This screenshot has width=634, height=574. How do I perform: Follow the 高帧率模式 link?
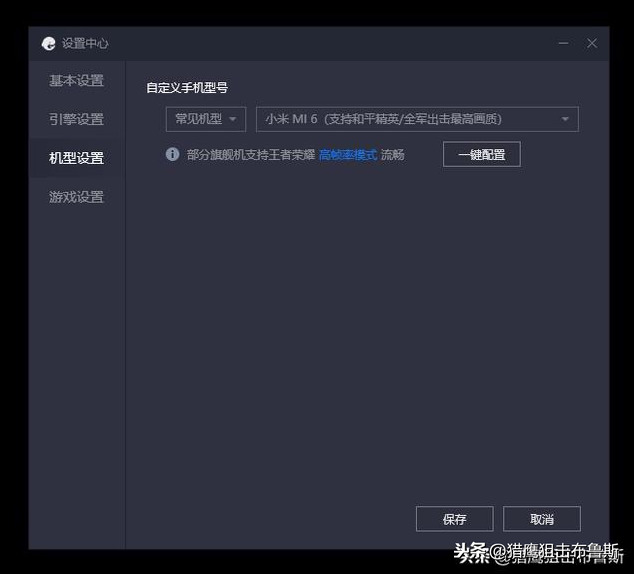click(x=347, y=155)
